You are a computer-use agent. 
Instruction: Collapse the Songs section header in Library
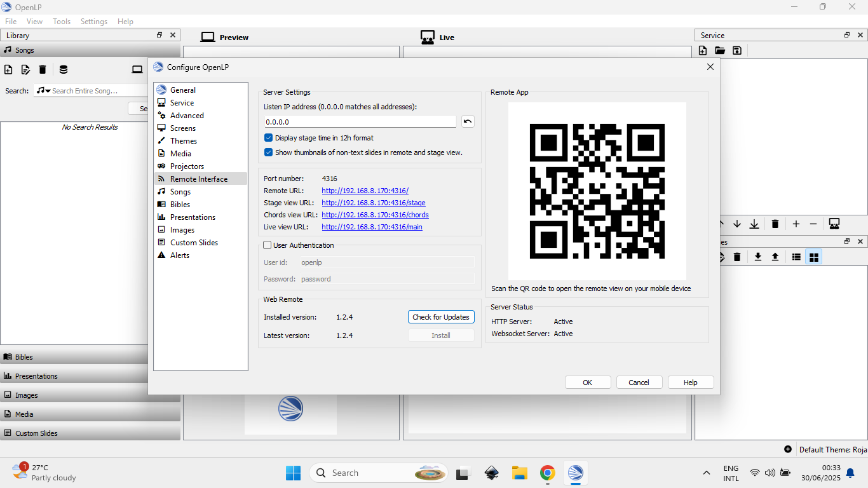tap(90, 50)
